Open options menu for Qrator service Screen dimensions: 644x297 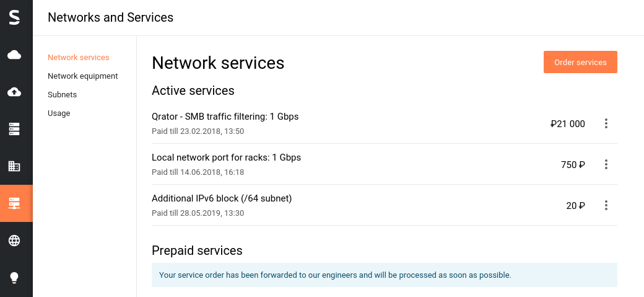click(x=606, y=123)
